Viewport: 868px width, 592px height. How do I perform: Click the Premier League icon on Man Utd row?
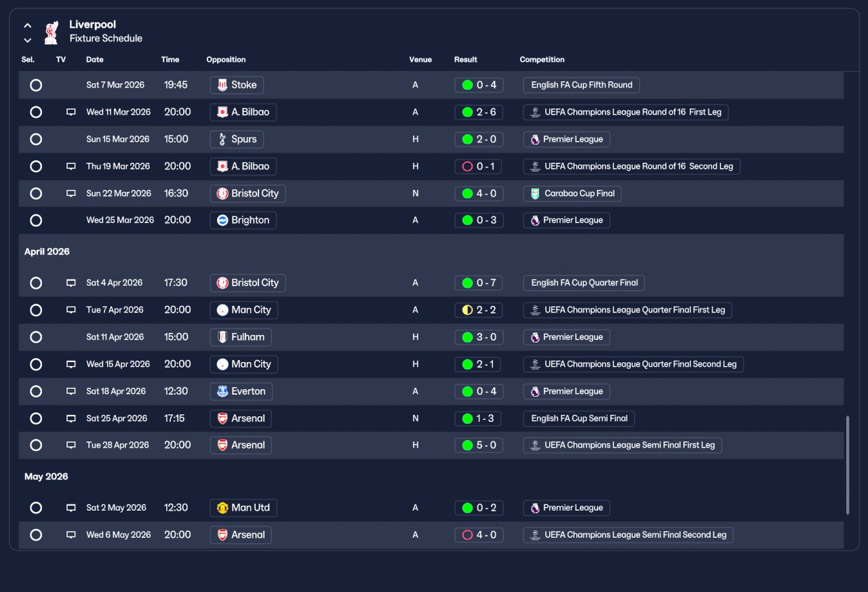click(536, 508)
